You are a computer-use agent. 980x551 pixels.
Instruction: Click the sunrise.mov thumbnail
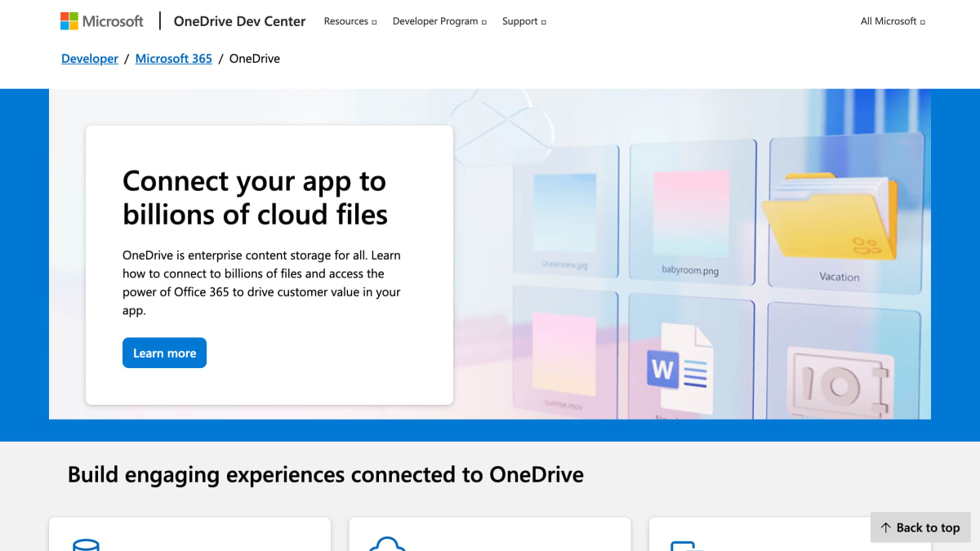563,355
